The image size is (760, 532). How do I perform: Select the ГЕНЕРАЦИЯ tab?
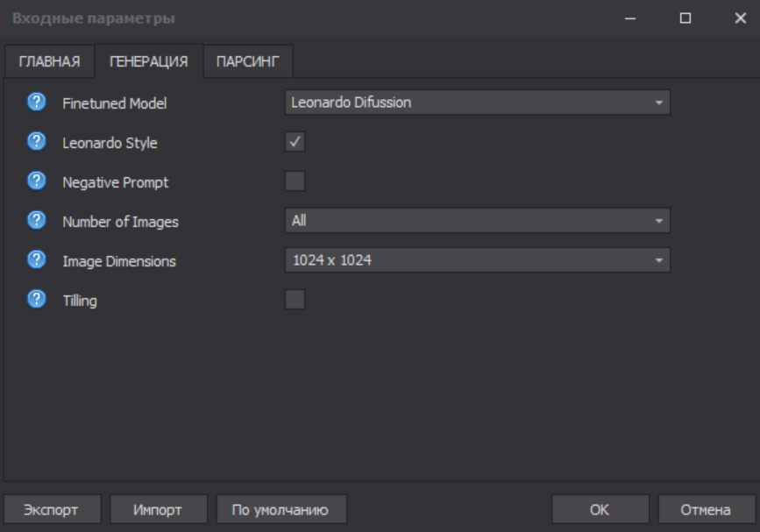coord(149,61)
